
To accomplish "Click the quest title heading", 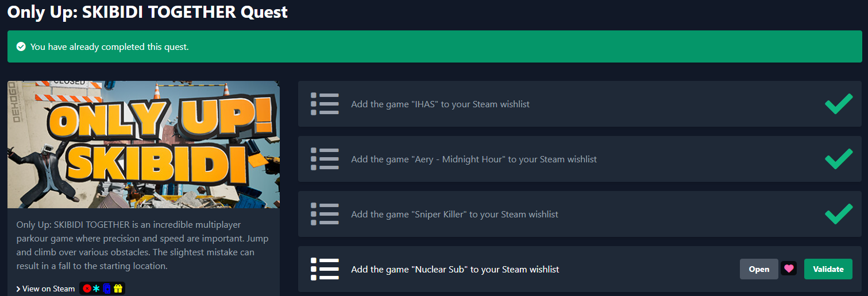I will click(148, 11).
